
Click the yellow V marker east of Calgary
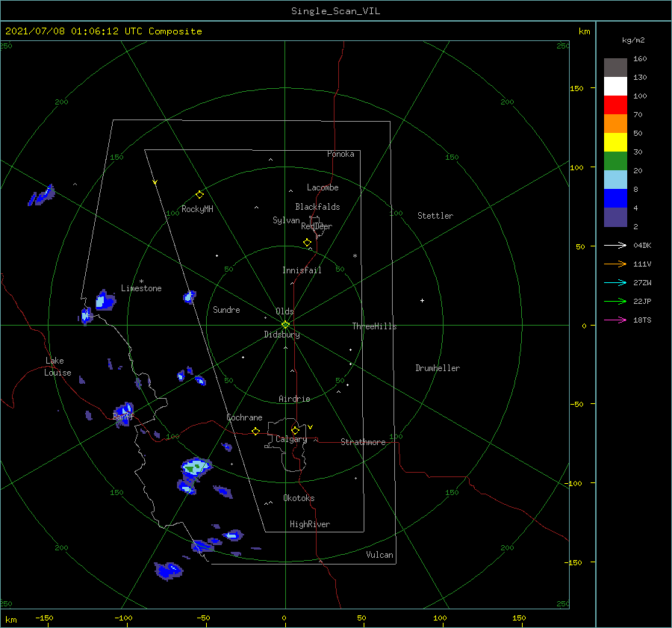[311, 427]
